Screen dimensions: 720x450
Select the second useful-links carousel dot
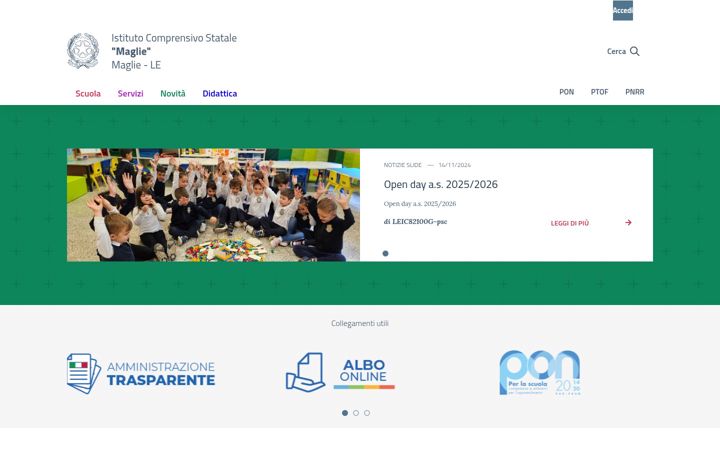point(356,413)
